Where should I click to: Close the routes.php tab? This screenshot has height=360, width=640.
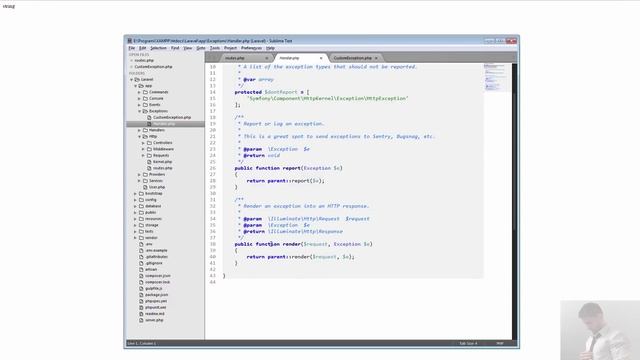pos(267,58)
